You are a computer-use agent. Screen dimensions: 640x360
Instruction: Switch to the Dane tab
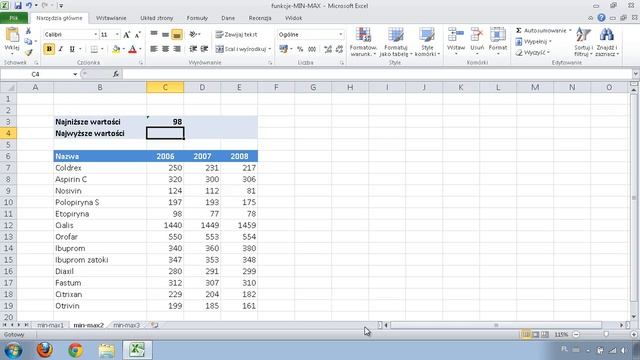click(x=228, y=18)
